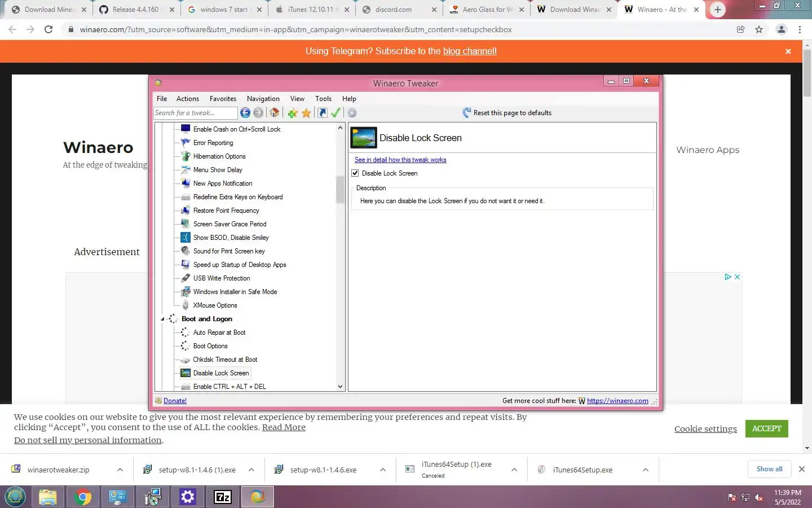The image size is (812, 508).
Task: Click the New Apps Notification icon
Action: click(x=186, y=183)
